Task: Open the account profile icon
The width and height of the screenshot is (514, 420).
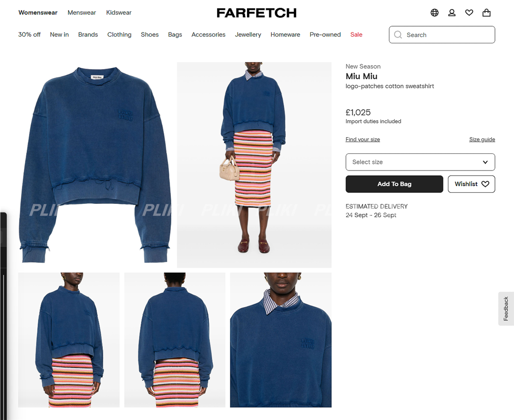Action: click(x=452, y=13)
